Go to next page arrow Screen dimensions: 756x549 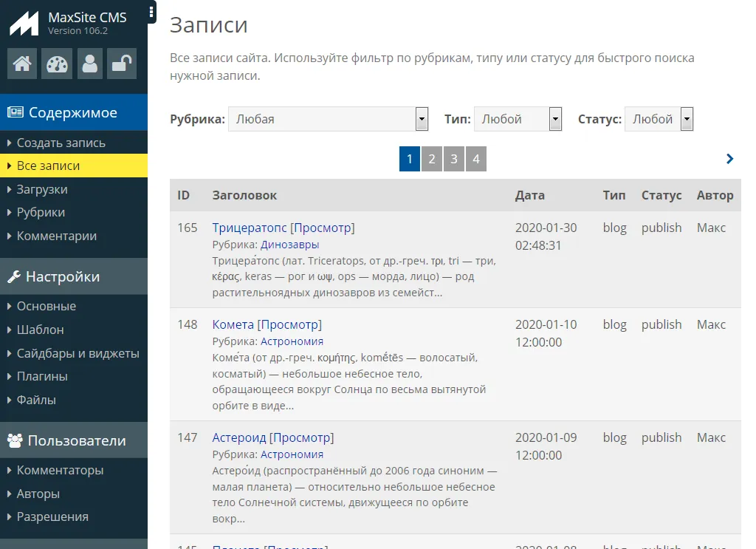coord(729,159)
